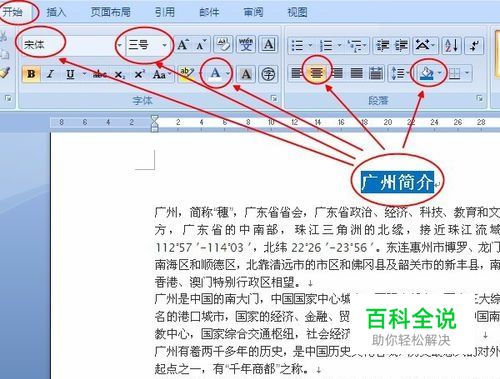Open the 引用 tab

[165, 12]
